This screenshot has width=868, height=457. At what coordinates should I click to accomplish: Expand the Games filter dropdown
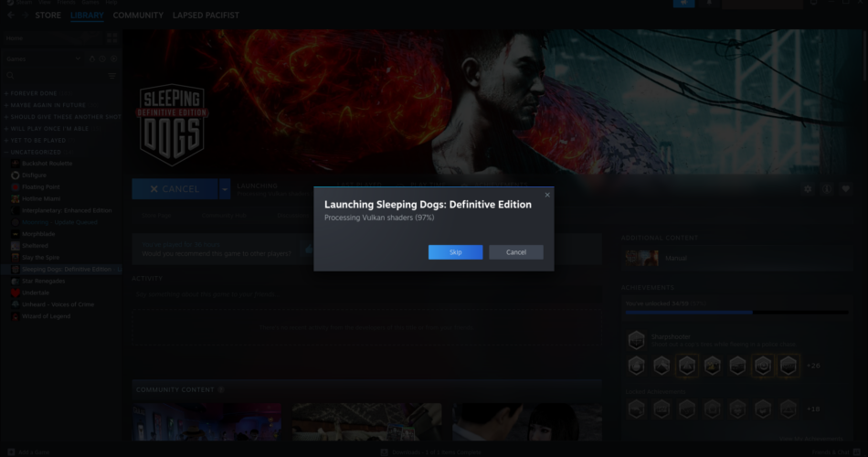click(79, 58)
